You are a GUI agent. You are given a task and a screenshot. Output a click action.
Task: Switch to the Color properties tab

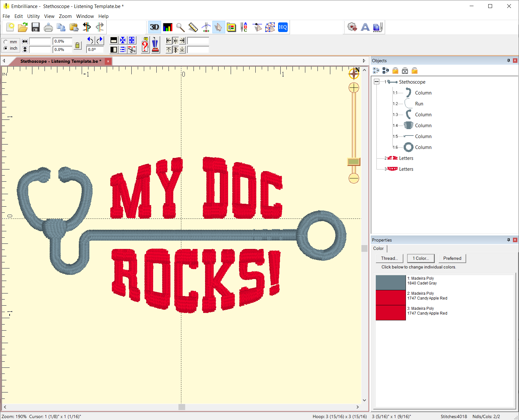tap(378, 248)
